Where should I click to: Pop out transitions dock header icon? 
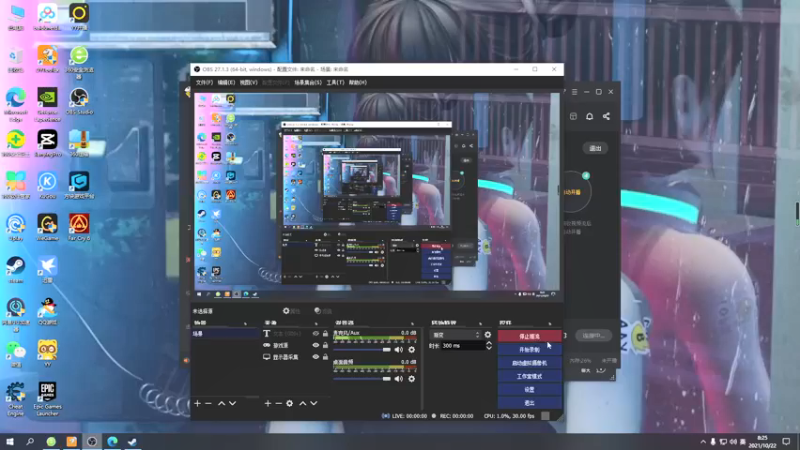pyautogui.click(x=480, y=323)
